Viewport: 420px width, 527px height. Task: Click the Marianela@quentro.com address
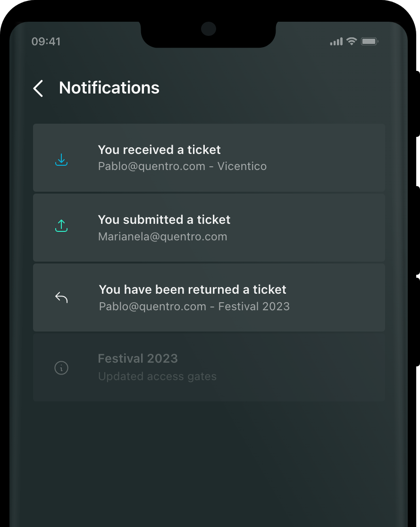point(163,237)
